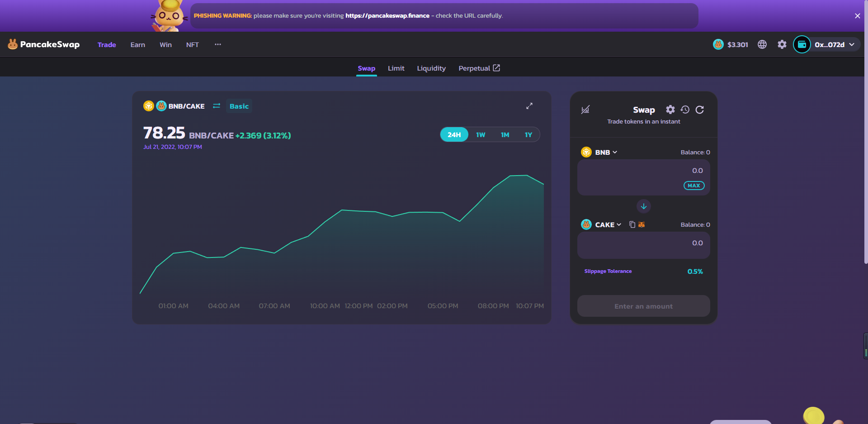
Task: Expand the chart to fullscreen
Action: click(529, 106)
